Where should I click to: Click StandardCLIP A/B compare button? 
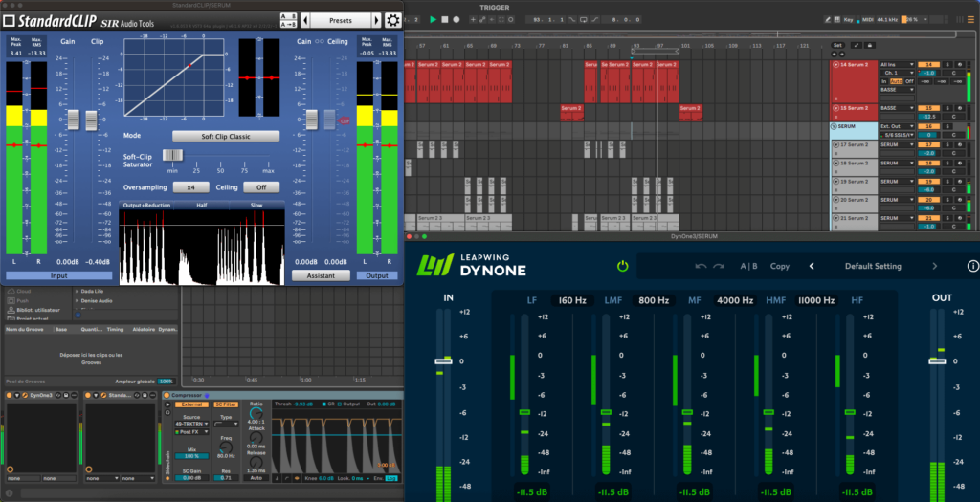coord(288,17)
